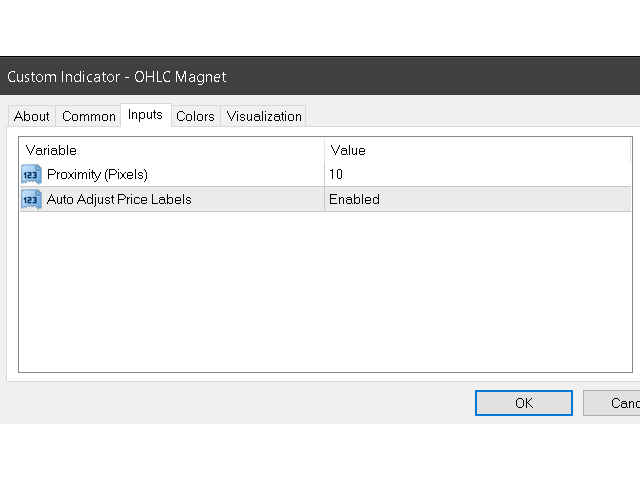Toggle the Enabled value for Auto Adjust

[x=354, y=199]
